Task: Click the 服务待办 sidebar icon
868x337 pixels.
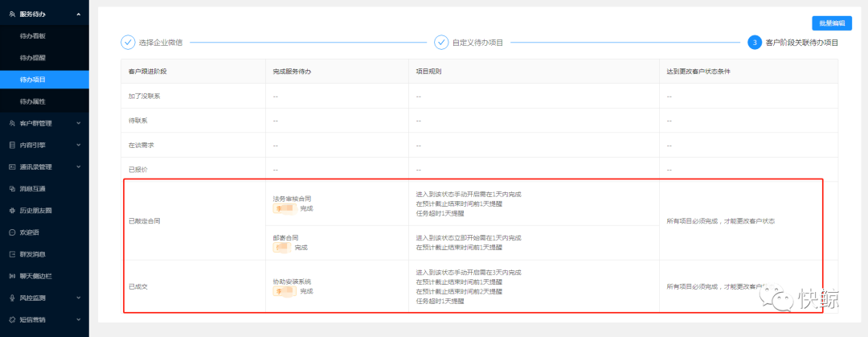Action: click(11, 14)
